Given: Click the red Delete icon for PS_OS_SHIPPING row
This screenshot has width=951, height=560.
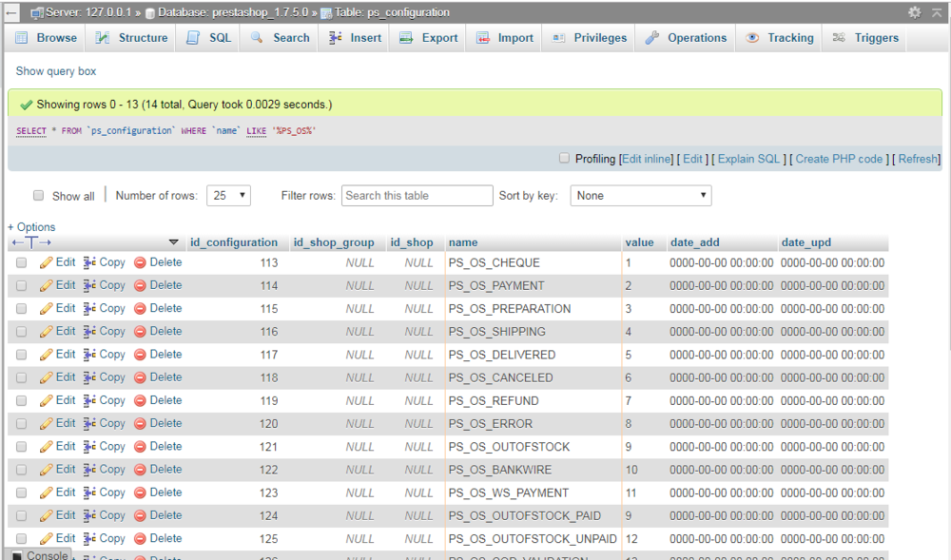Looking at the screenshot, I should [x=140, y=332].
